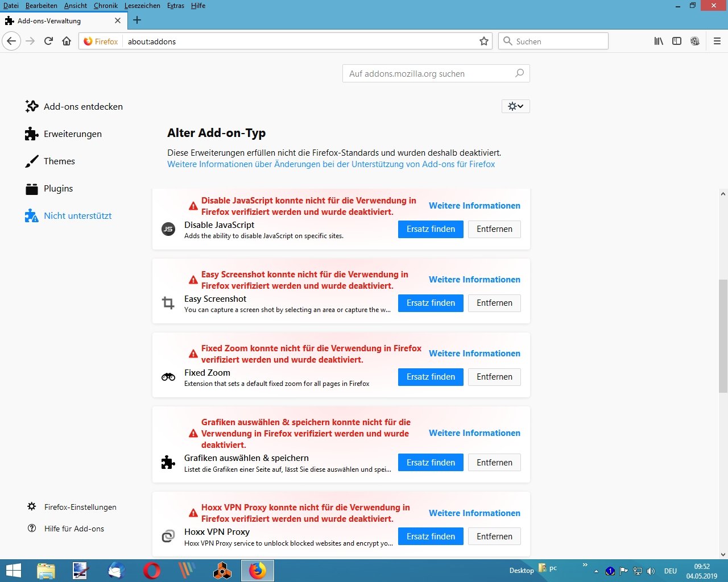Click the Easy Screenshot crop icon
The height and width of the screenshot is (582, 728).
168,303
